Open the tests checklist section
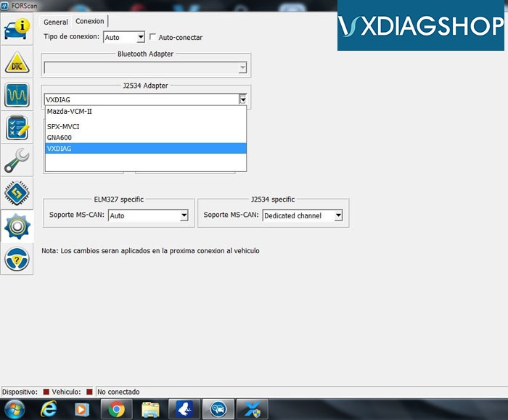Viewport: 508px width, 420px height. tap(16, 128)
